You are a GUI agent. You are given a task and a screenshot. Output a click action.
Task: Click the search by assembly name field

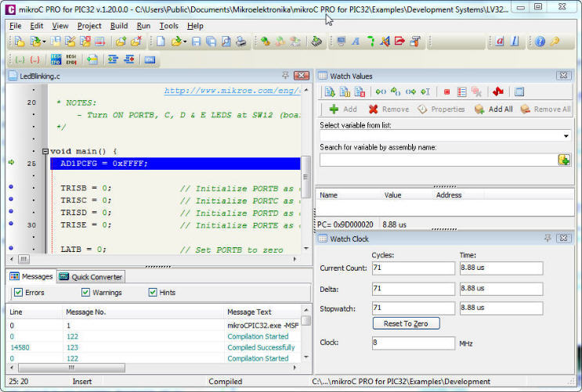pyautogui.click(x=439, y=160)
